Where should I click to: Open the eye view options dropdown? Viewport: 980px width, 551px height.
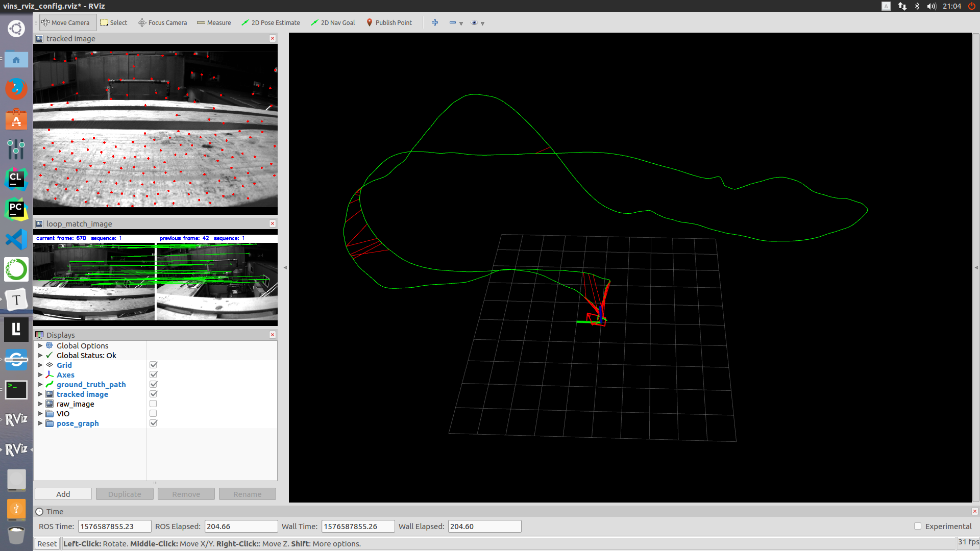click(x=478, y=23)
